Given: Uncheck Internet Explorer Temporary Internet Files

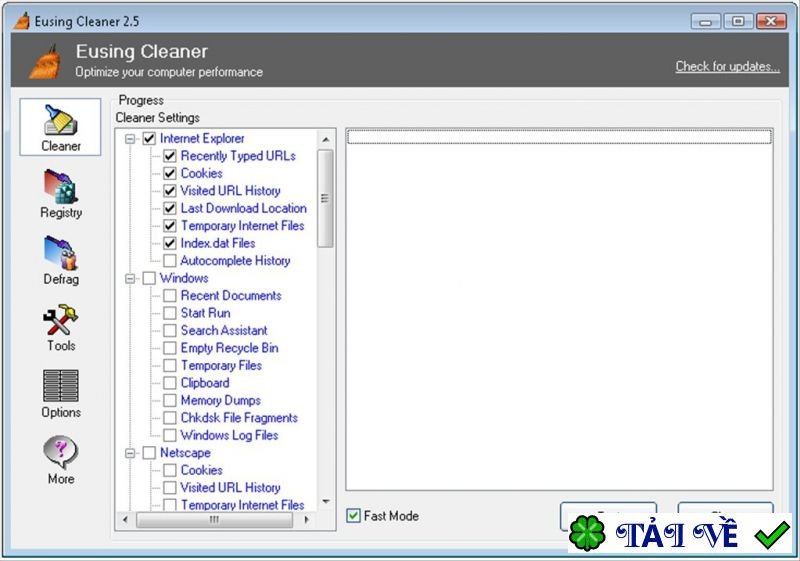Looking at the screenshot, I should pos(170,226).
